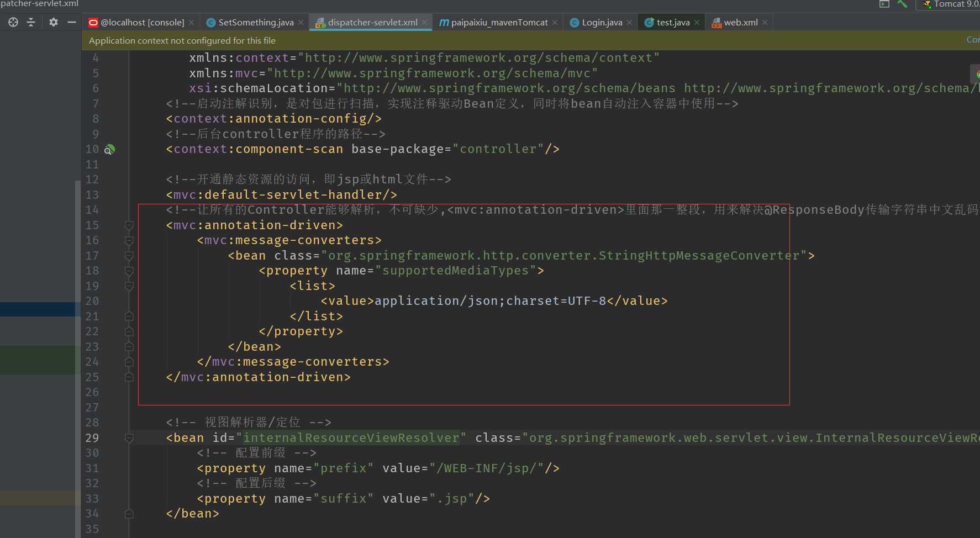Image resolution: width=980 pixels, height=538 pixels.
Task: Click the fold end marker on line 22
Action: 129,332
